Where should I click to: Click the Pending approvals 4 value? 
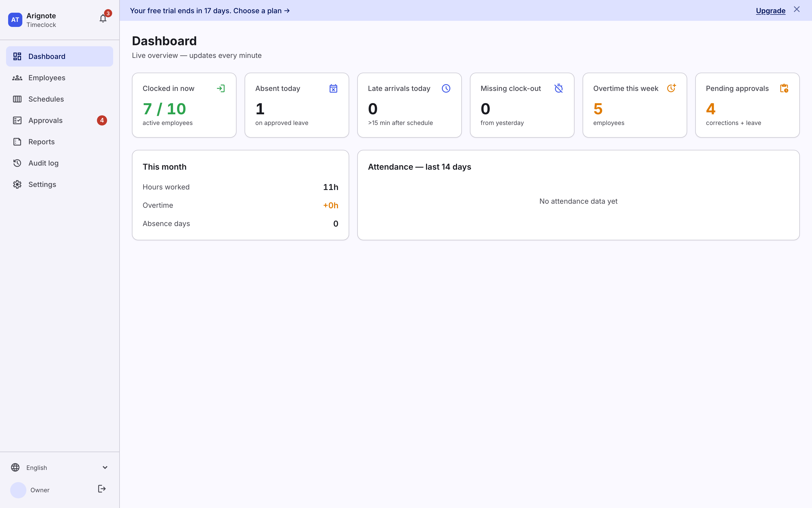click(711, 109)
